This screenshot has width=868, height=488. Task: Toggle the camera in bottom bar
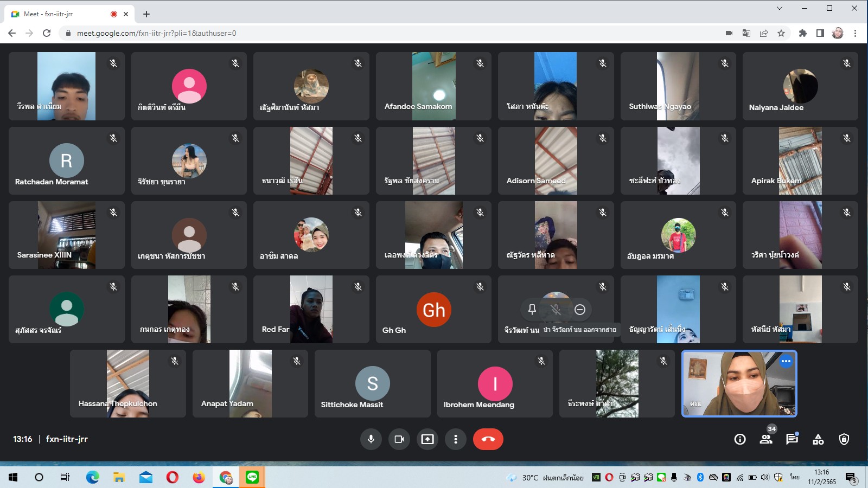399,439
